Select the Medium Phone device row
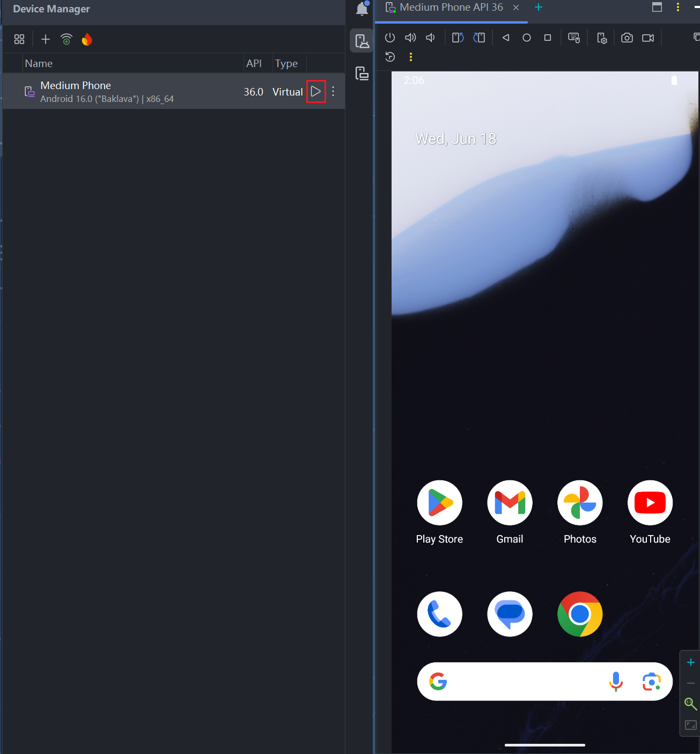 point(174,91)
